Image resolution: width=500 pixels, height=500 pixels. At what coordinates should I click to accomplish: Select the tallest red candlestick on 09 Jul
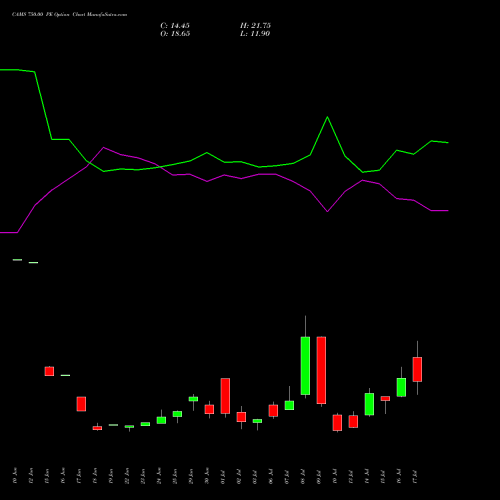321,370
